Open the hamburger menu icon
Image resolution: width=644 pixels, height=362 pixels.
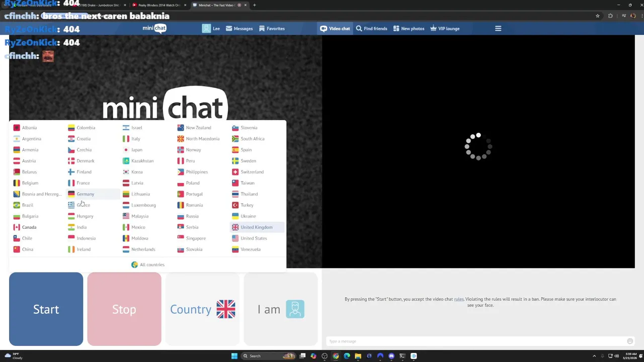point(498,29)
